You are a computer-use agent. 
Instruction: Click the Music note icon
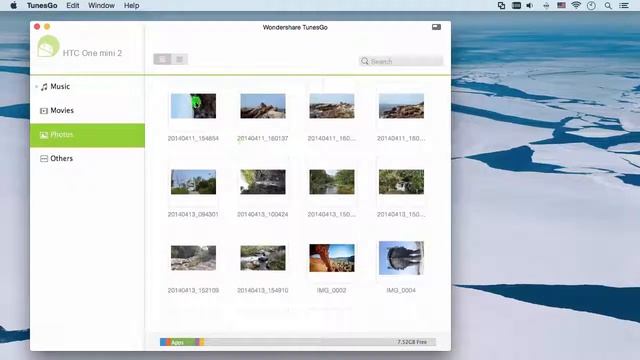point(44,87)
